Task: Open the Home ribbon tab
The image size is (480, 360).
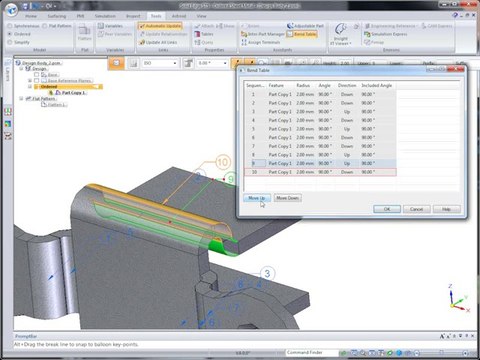Action: 31,16
